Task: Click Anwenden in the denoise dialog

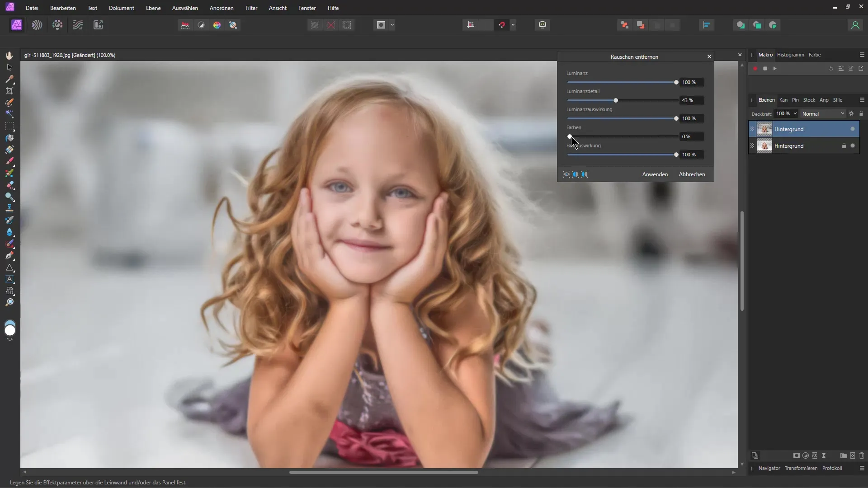Action: click(655, 174)
